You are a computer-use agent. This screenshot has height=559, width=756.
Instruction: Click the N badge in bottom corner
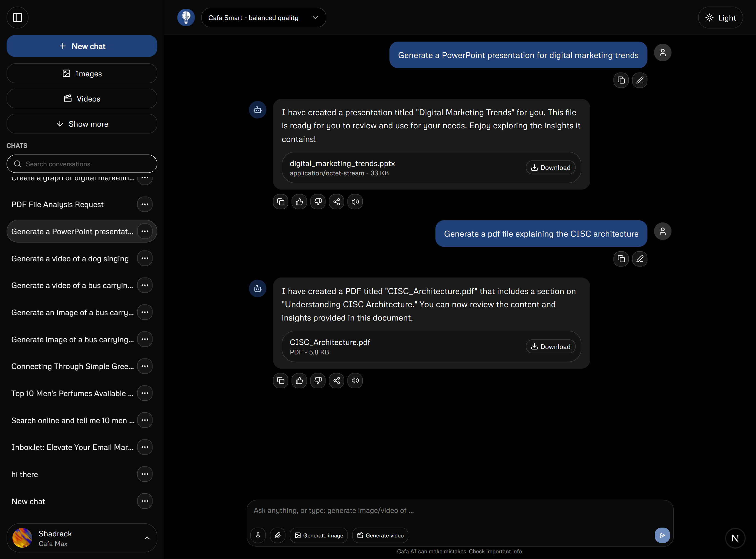pyautogui.click(x=735, y=538)
